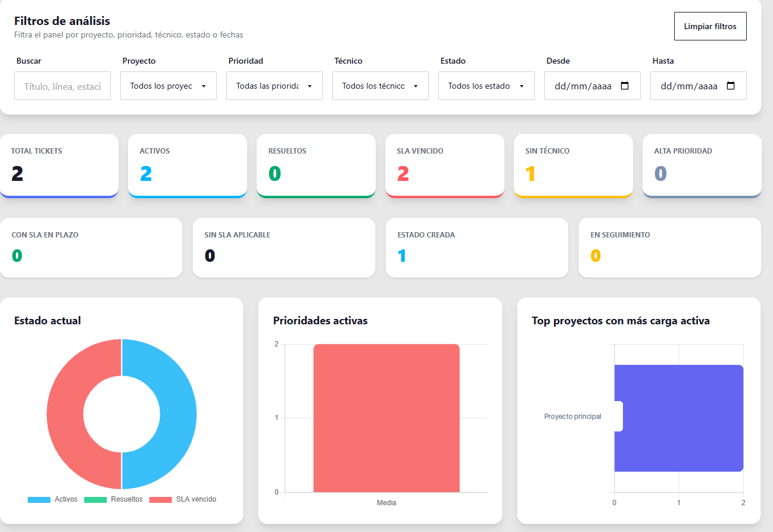Select the SLA Vencido card
Viewport: 773px width, 532px height.
tap(445, 165)
